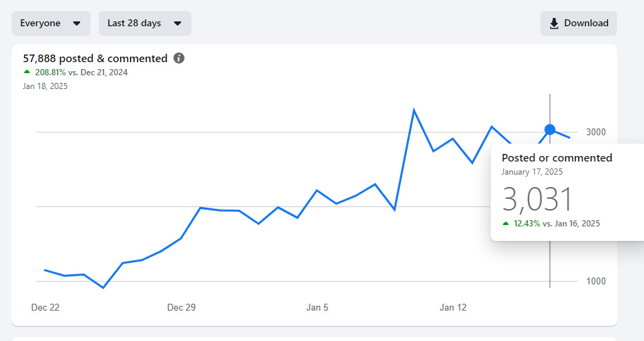
Task: Click the 12.43% change in tooltip
Action: pos(527,224)
